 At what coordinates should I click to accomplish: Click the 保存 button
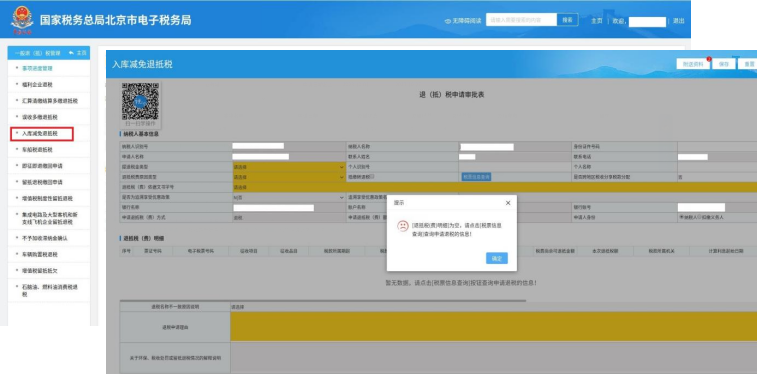(724, 64)
